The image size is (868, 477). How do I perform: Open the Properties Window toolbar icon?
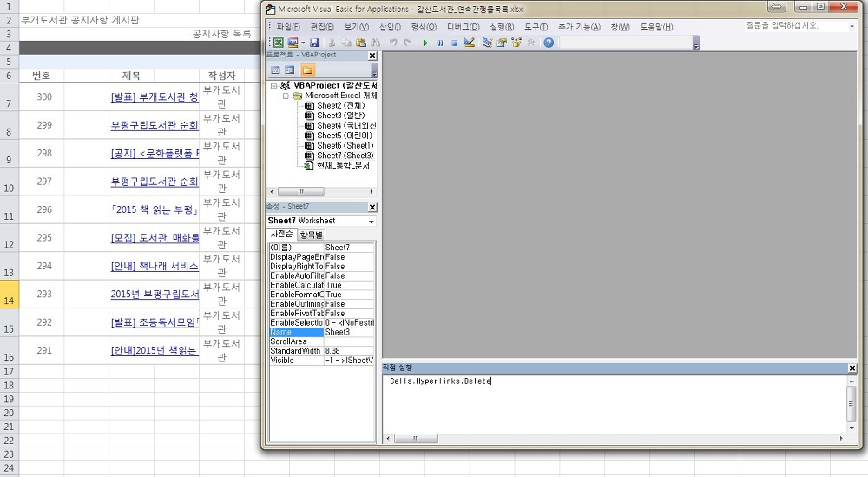click(x=502, y=43)
